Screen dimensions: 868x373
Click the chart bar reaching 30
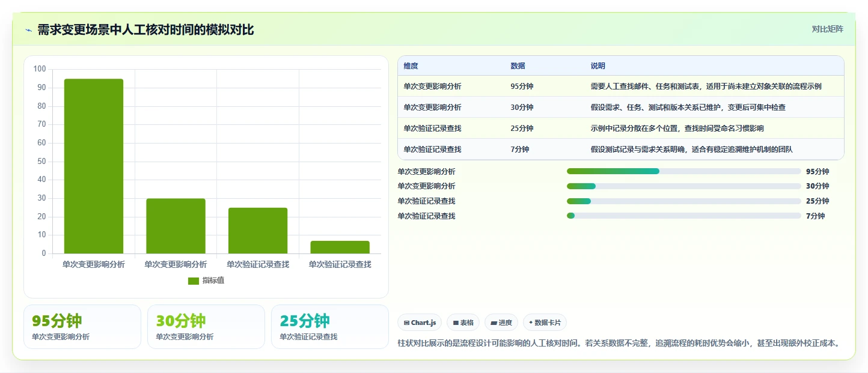(176, 226)
